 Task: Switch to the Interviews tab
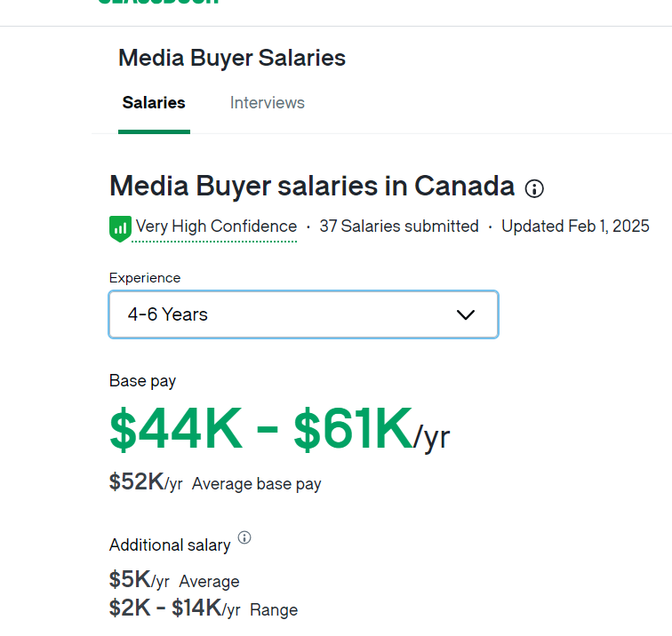(267, 103)
